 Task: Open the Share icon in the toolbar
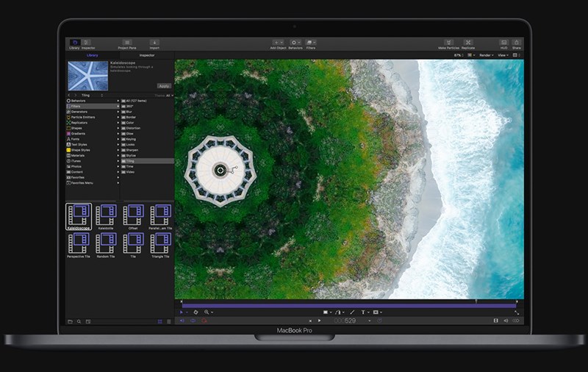coord(517,43)
